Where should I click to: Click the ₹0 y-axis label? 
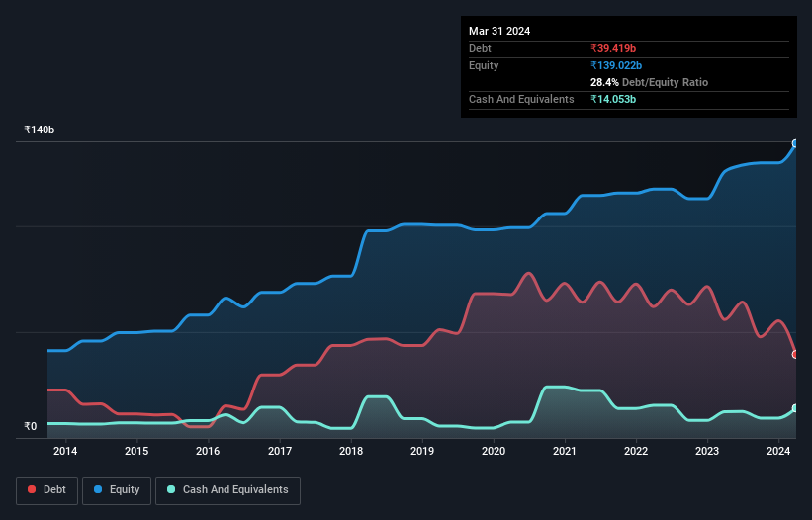point(31,426)
